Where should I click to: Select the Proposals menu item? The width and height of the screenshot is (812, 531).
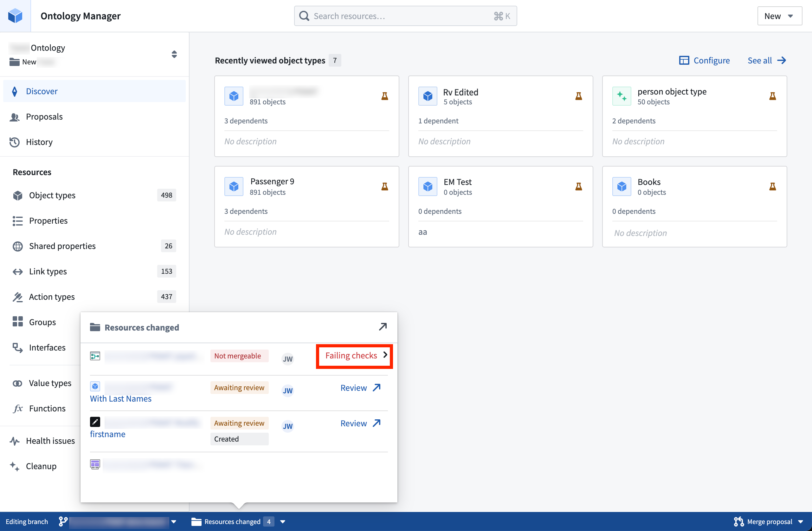click(45, 116)
